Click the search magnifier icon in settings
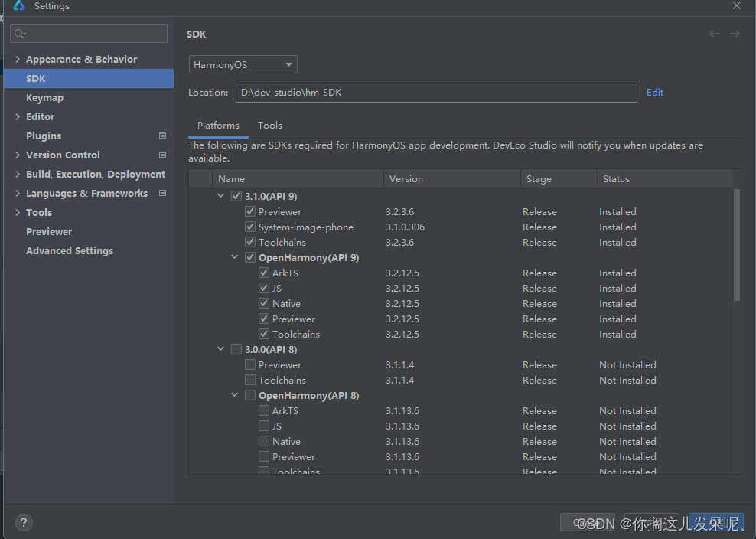The width and height of the screenshot is (756, 539). 20,34
